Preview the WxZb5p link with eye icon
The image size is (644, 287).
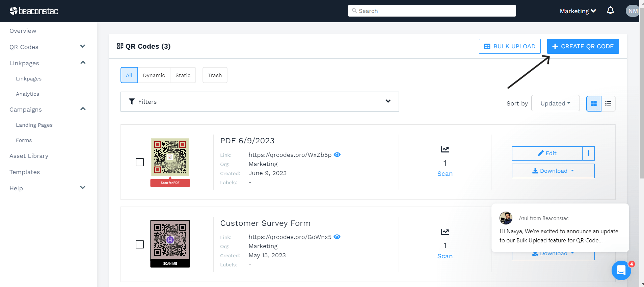(337, 155)
